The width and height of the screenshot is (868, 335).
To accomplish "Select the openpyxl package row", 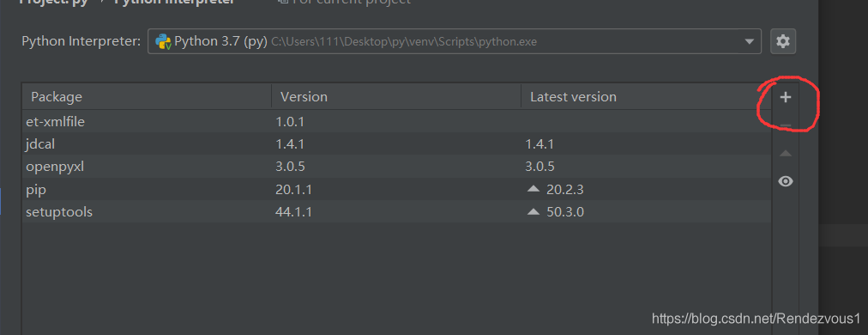I will [x=396, y=167].
